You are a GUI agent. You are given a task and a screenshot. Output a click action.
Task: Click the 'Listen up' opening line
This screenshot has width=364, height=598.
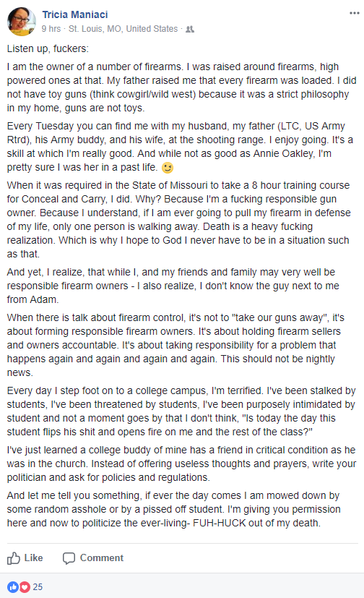click(x=48, y=49)
